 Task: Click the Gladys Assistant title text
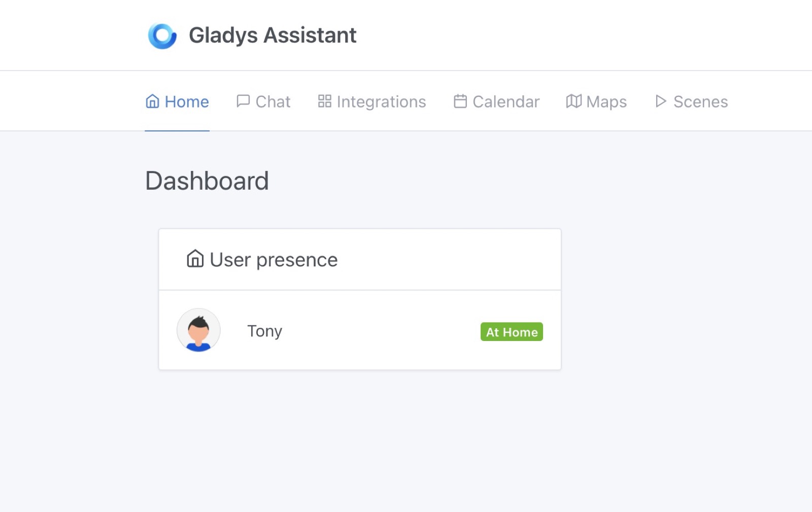273,35
